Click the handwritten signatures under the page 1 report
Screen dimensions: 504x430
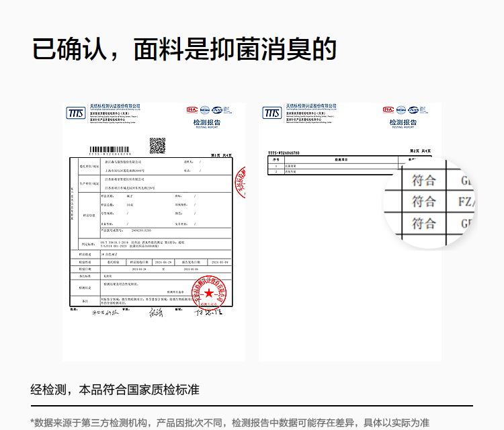click(157, 312)
